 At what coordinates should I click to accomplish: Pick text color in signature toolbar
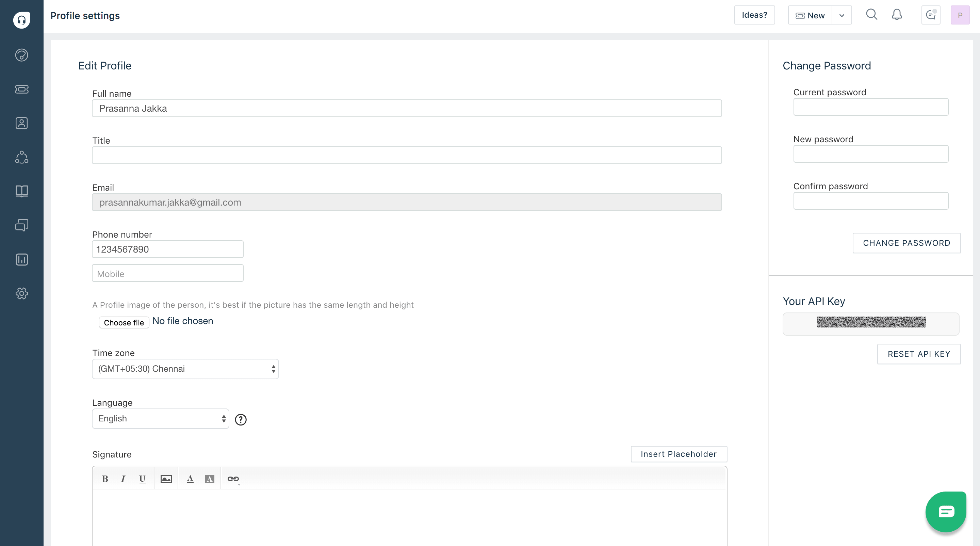coord(190,479)
